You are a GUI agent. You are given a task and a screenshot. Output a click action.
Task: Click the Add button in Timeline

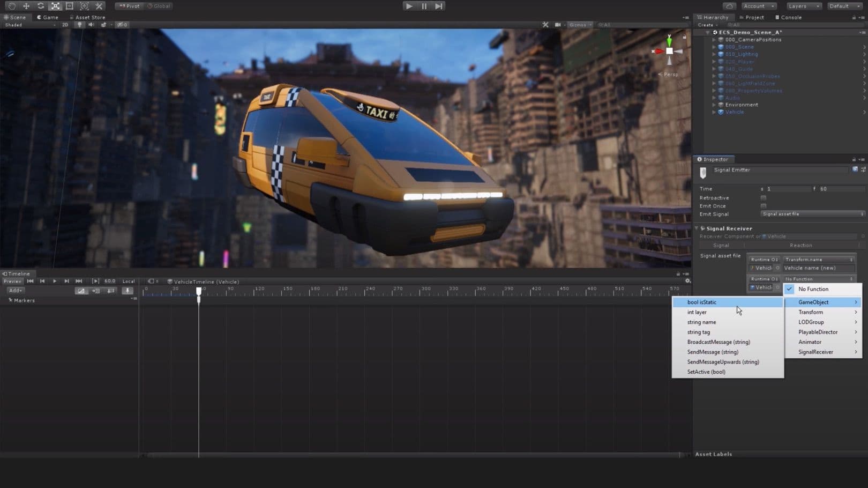[x=15, y=291]
